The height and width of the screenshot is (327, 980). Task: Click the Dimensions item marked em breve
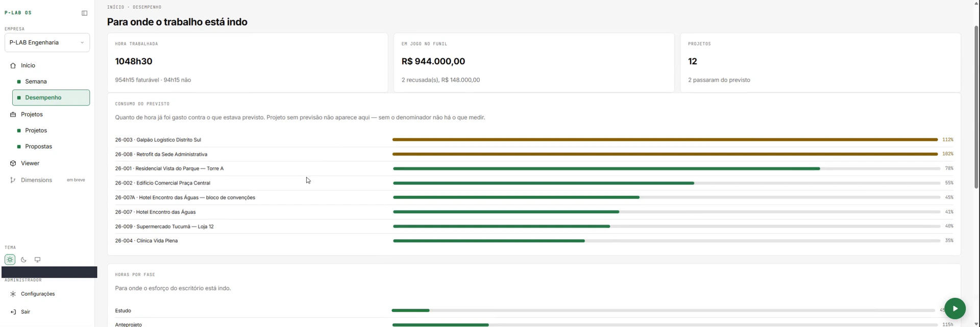(47, 180)
